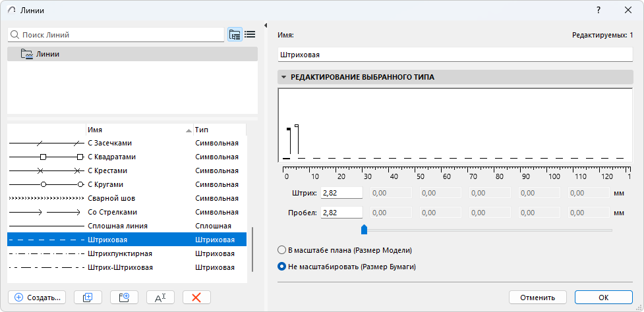Viewport: 644px width, 312px height.
Task: Click the red delete X button
Action: click(196, 298)
